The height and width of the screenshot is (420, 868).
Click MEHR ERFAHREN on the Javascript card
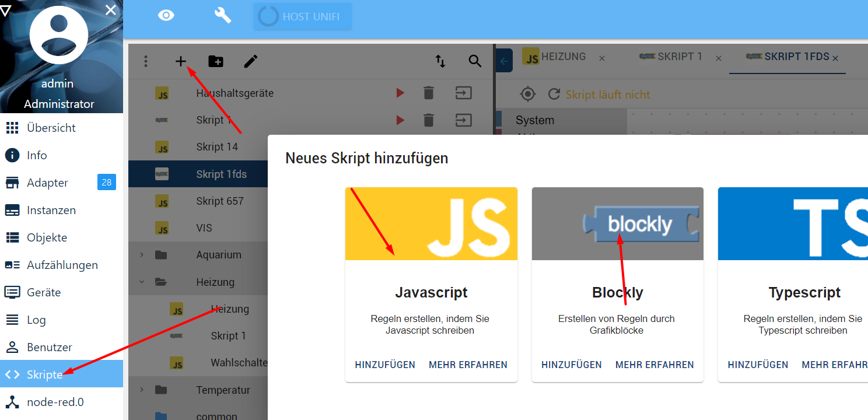point(468,365)
